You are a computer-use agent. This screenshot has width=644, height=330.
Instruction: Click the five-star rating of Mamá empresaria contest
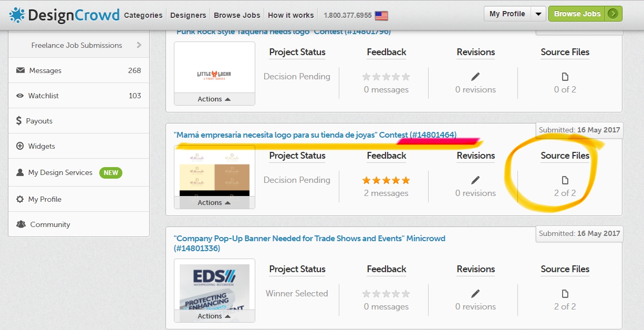click(386, 180)
